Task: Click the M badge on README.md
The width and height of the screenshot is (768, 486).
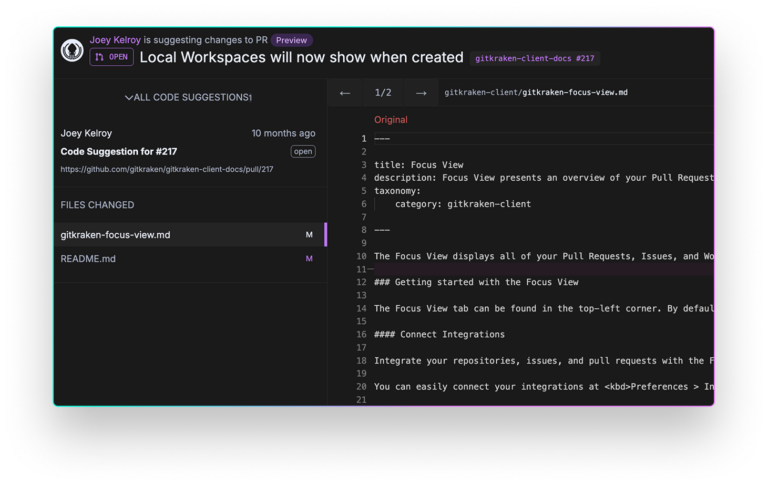Action: tap(309, 259)
